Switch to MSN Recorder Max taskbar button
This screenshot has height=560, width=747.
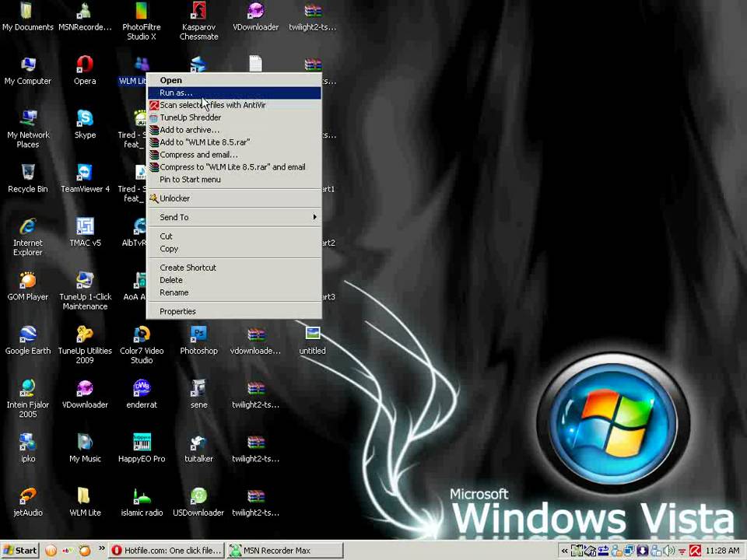click(285, 551)
